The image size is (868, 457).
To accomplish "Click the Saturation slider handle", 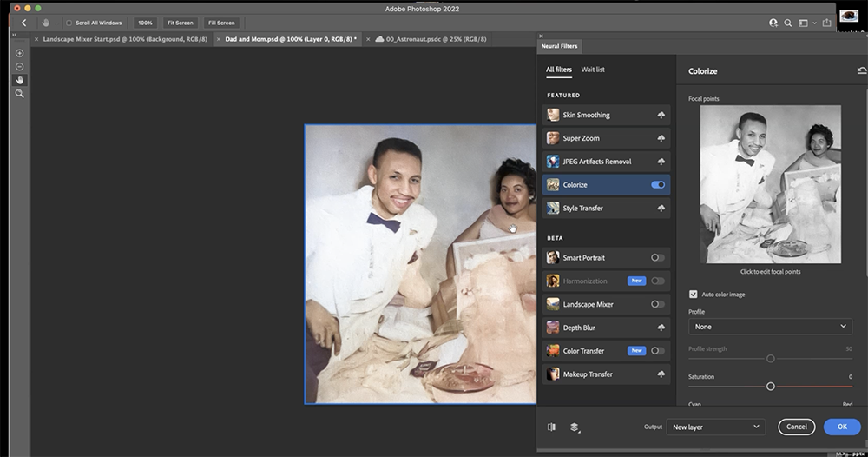I will [x=770, y=386].
